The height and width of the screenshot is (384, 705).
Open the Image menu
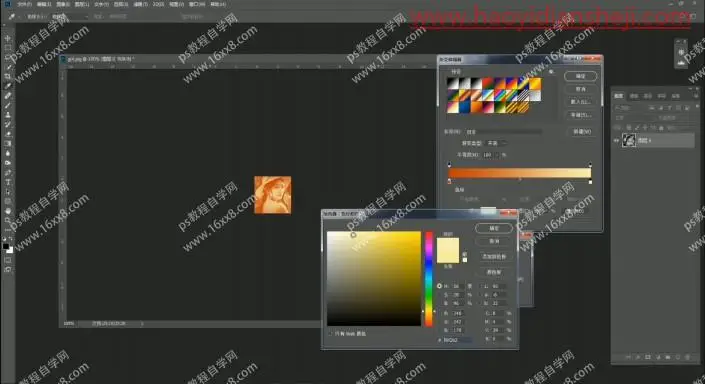(x=63, y=4)
